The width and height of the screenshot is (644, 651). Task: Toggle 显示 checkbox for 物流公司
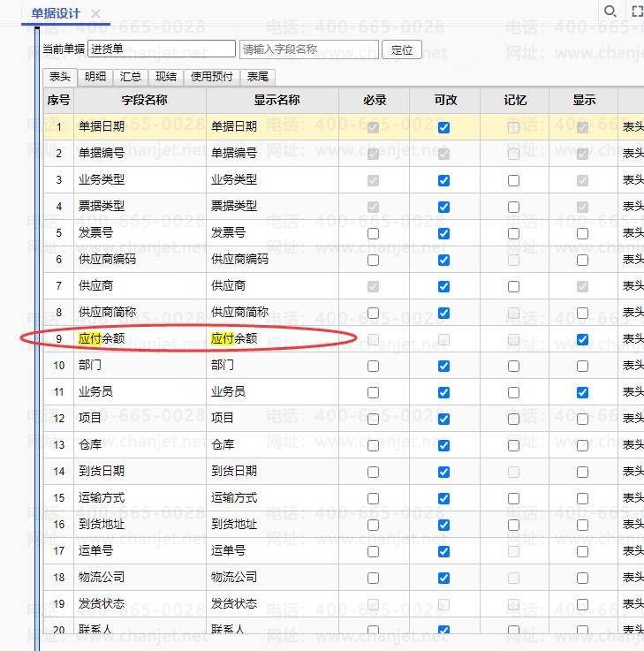pyautogui.click(x=582, y=578)
